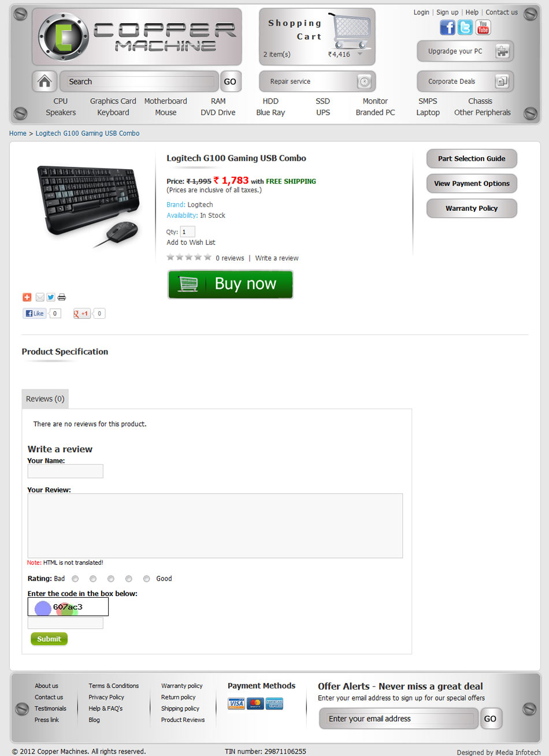Click the print icon under product image
549x756 pixels.
pos(62,297)
